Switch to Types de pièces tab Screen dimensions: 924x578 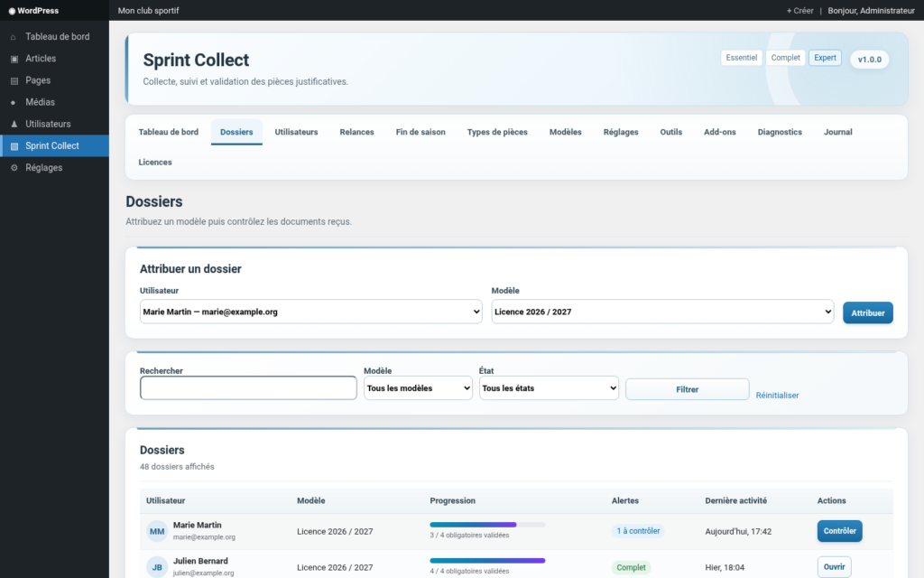coord(497,132)
